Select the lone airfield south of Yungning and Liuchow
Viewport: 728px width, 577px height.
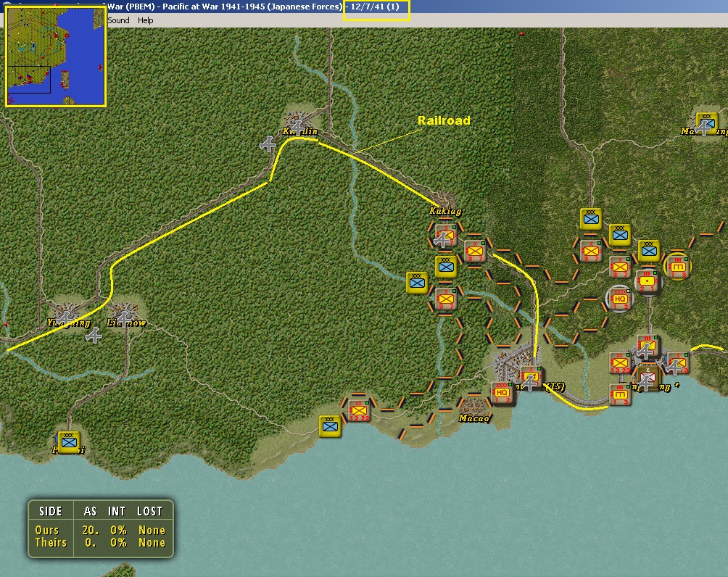pos(94,335)
